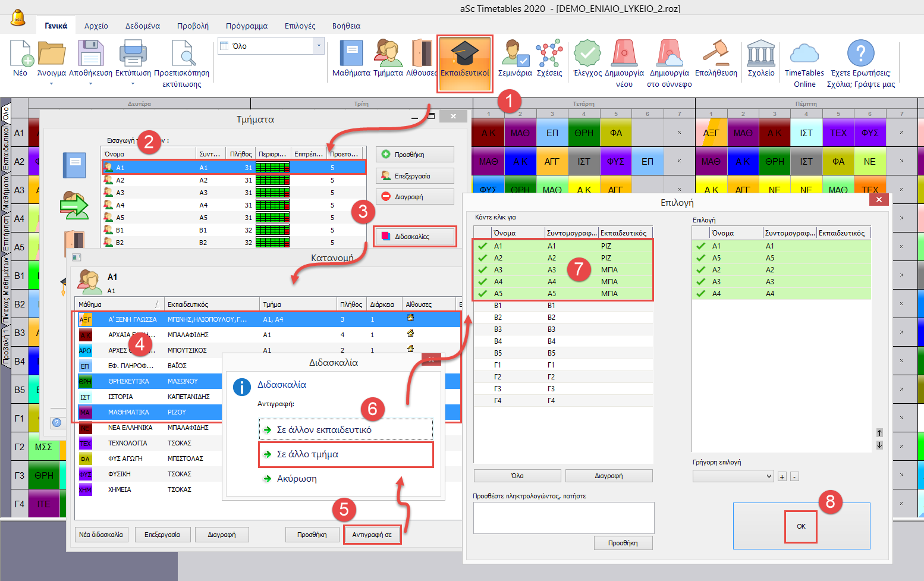Click the Επαλήθευση verification gavel icon

coord(716,58)
